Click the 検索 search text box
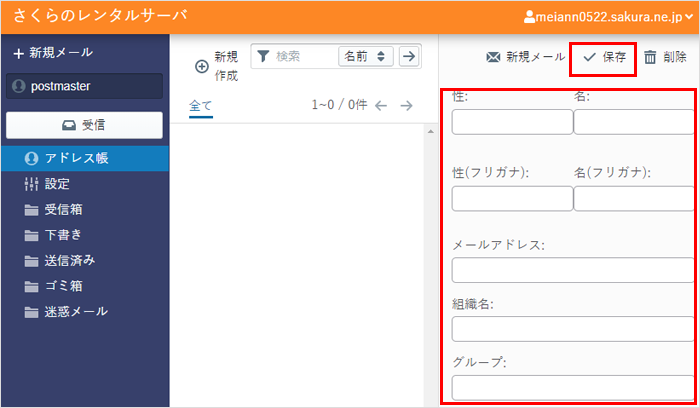The image size is (700, 408). pos(304,57)
